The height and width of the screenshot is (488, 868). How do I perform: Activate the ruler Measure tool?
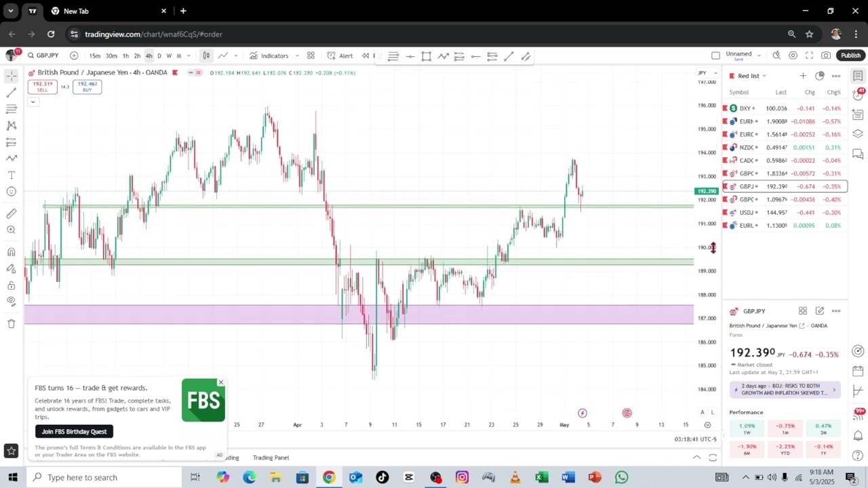pyautogui.click(x=12, y=213)
